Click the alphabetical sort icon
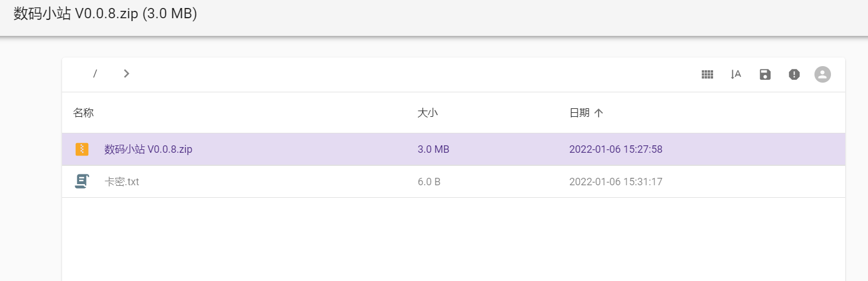The width and height of the screenshot is (868, 281). (736, 74)
